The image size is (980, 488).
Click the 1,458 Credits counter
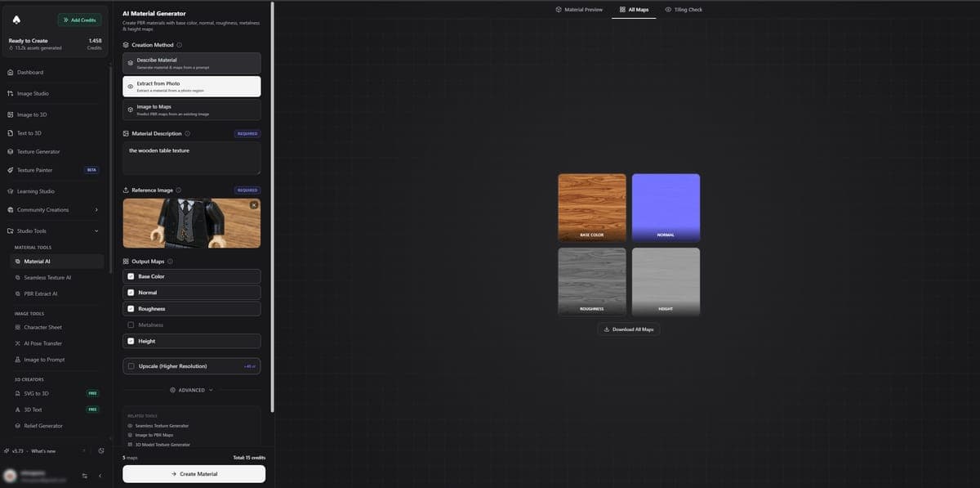tap(94, 44)
